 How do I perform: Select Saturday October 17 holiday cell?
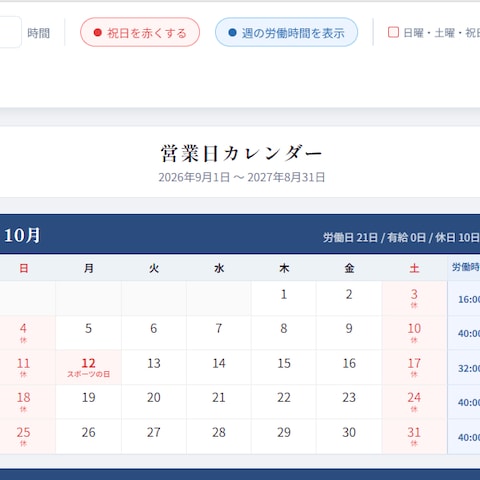click(x=414, y=367)
